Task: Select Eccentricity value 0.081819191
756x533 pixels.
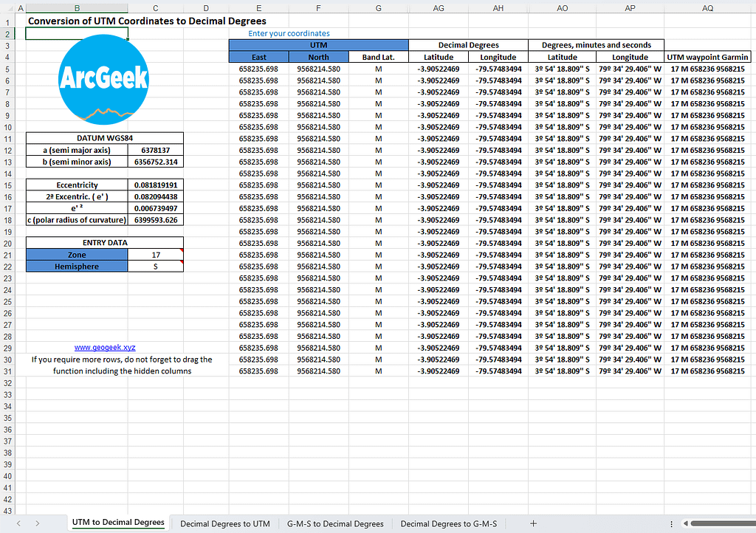Action: 156,185
